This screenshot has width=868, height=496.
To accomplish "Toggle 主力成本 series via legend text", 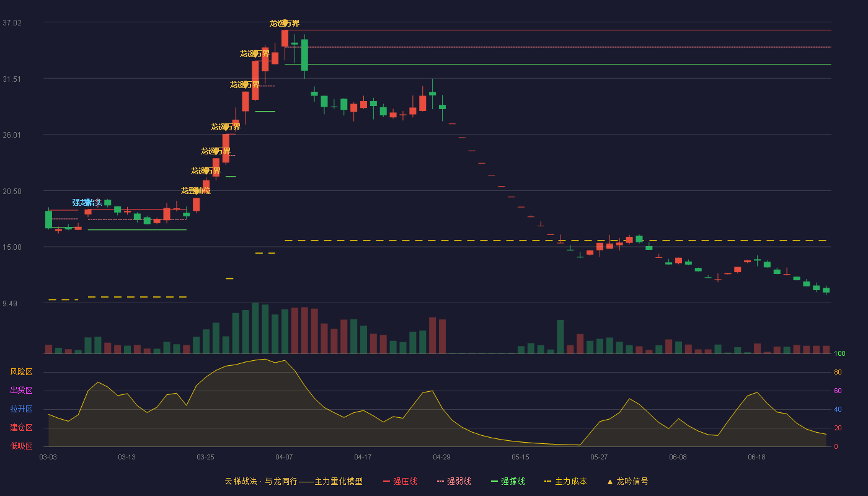I will point(570,481).
